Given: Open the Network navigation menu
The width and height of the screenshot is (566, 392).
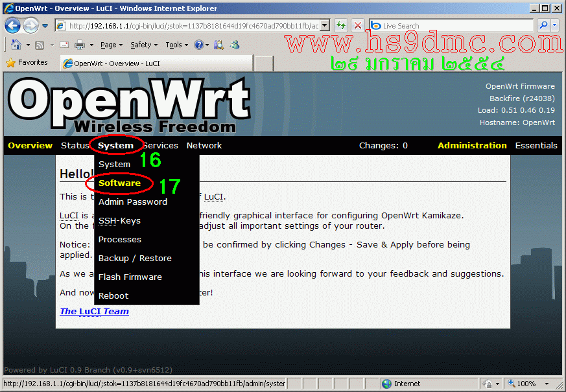Looking at the screenshot, I should pos(204,145).
